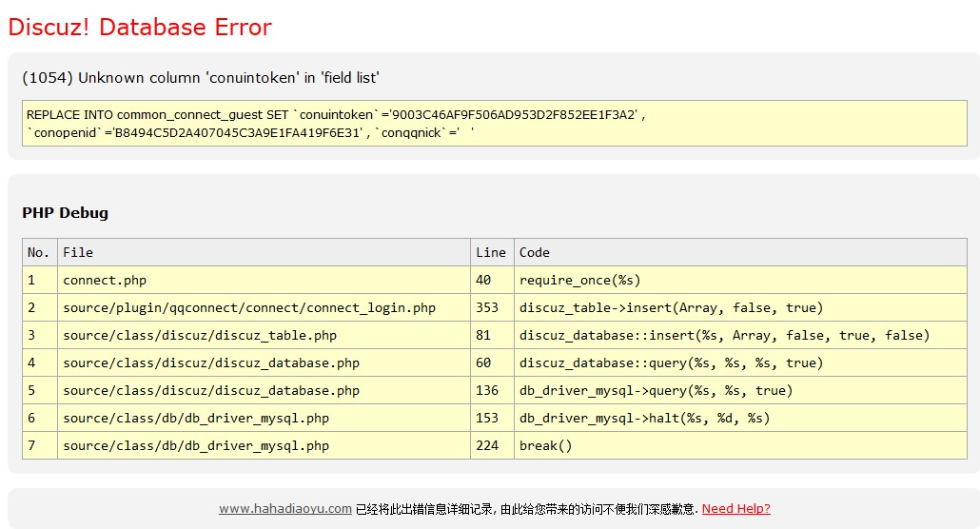Click line number 136 cell
The image size is (980, 529).
pos(492,390)
